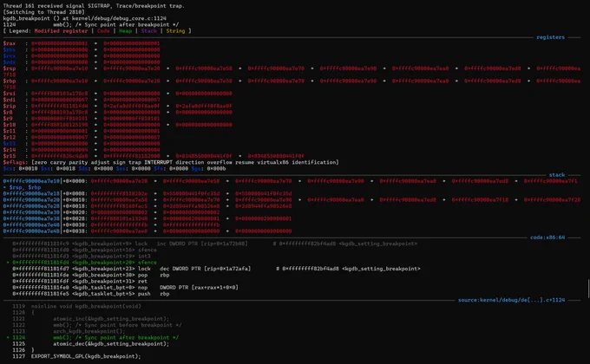This screenshot has width=590, height=364.
Task: Click the purple 'Stack' legend label
Action: tap(148, 31)
